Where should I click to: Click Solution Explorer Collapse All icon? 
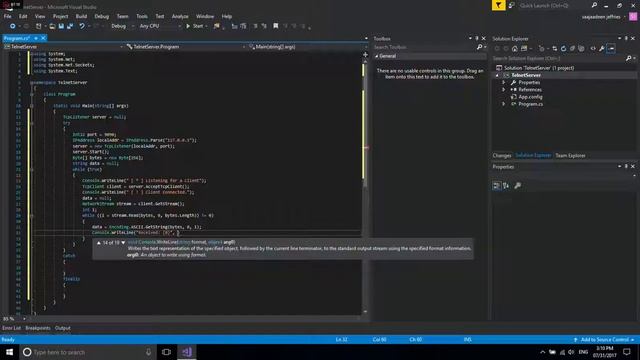(x=572, y=49)
